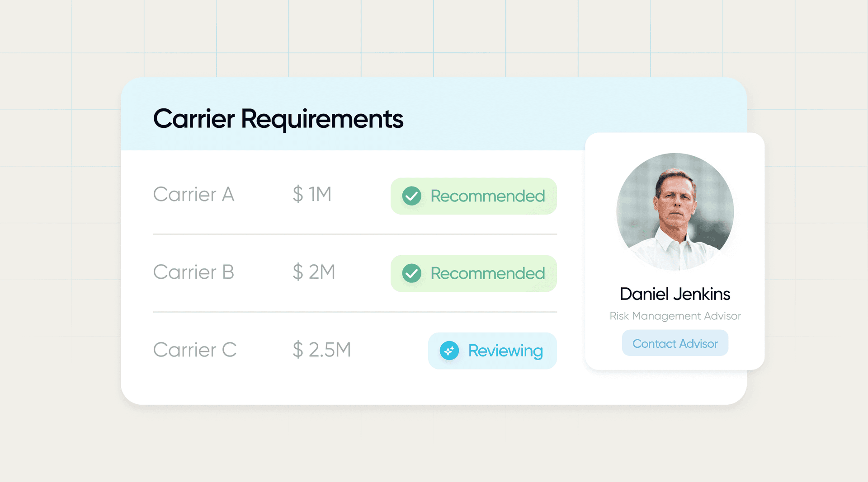Select the Reviewing status badge for Carrier C
Viewport: 868px width, 482px height.
tap(492, 351)
